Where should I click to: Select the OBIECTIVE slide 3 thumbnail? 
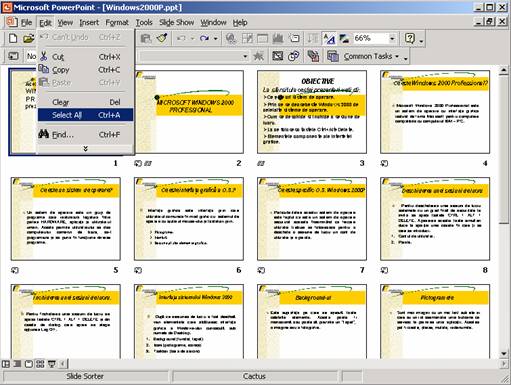point(312,112)
